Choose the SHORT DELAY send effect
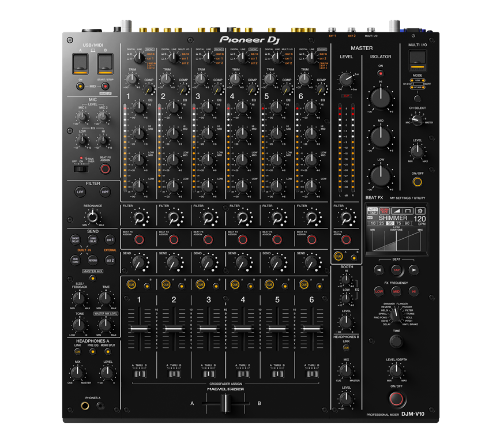This screenshot has width=504, height=443. click(x=75, y=239)
